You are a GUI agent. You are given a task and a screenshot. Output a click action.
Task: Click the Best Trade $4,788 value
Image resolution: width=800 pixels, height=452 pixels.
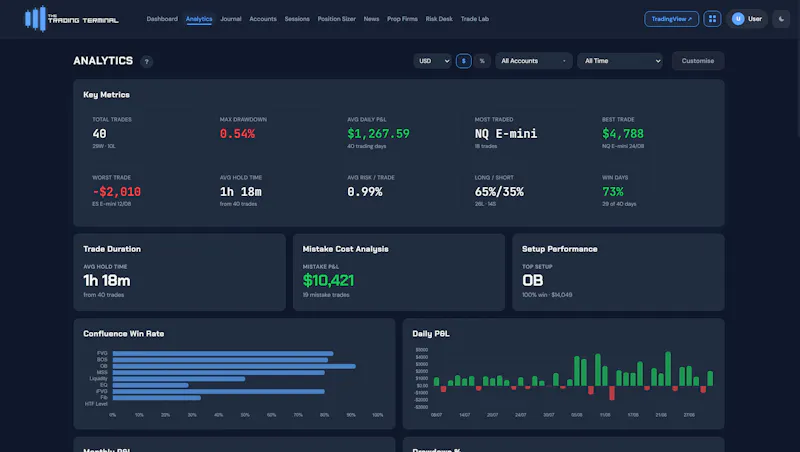[x=622, y=134]
